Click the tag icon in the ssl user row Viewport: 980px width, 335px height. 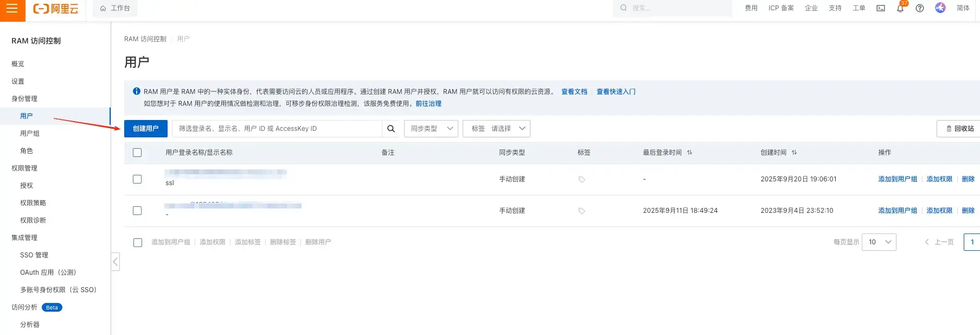pos(581,180)
